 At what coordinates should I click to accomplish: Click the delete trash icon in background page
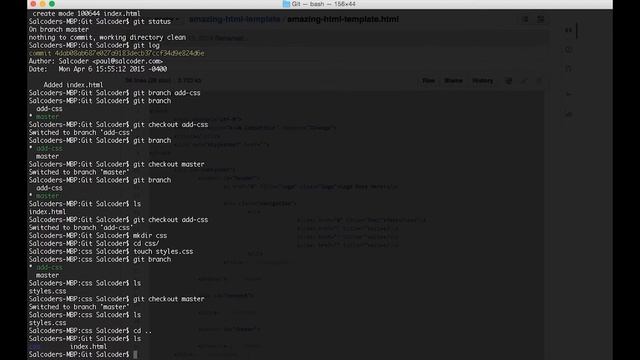[539, 81]
